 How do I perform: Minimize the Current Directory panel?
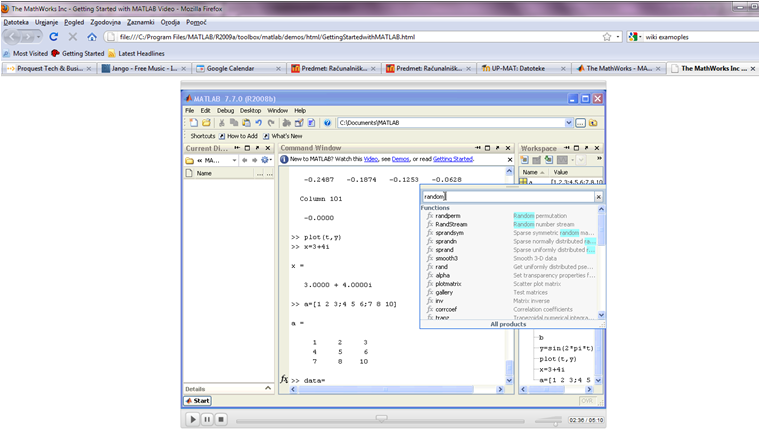(237, 148)
